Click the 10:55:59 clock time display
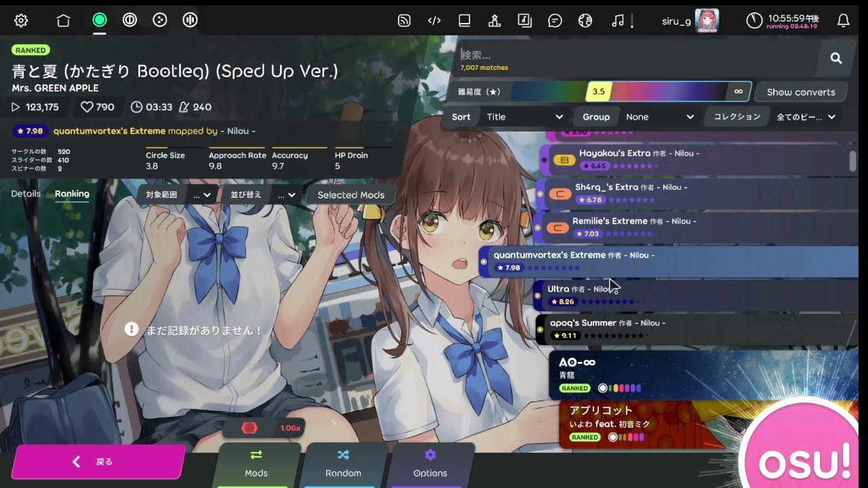 [x=793, y=17]
